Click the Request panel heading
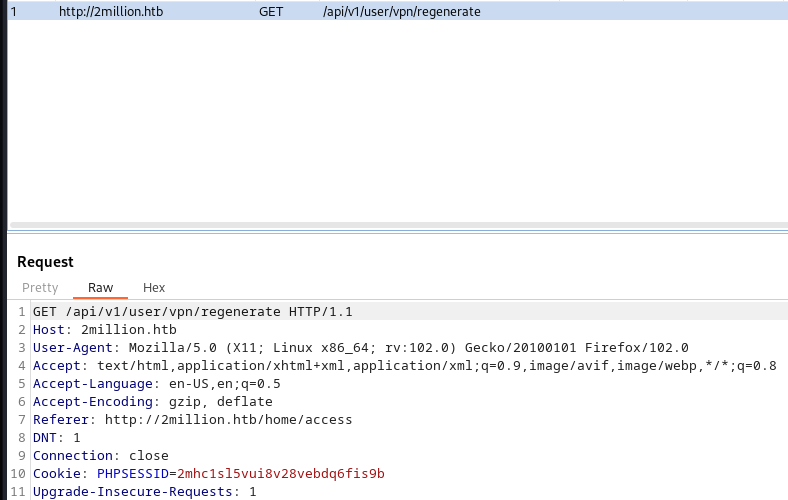The height and width of the screenshot is (500, 788). [45, 262]
